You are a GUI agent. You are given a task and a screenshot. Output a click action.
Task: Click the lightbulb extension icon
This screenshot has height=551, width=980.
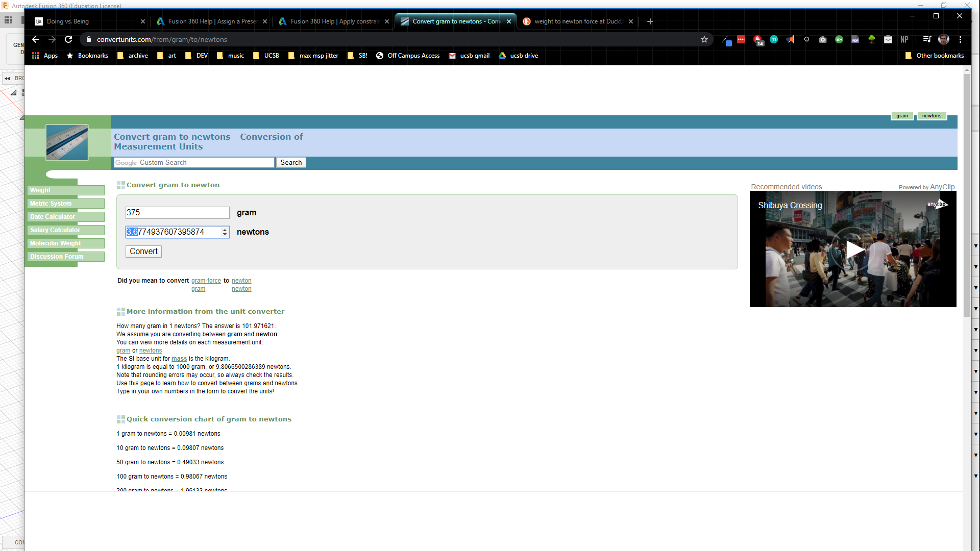806,40
